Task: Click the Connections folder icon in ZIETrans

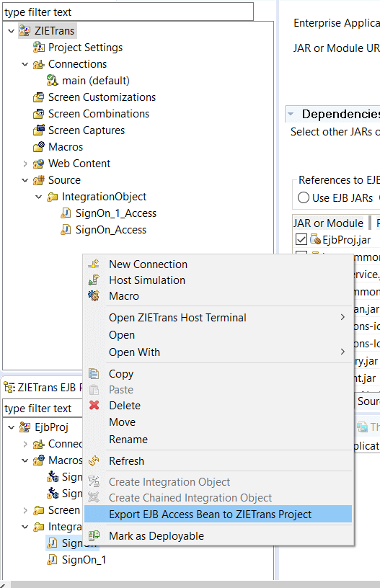Action: [38, 64]
